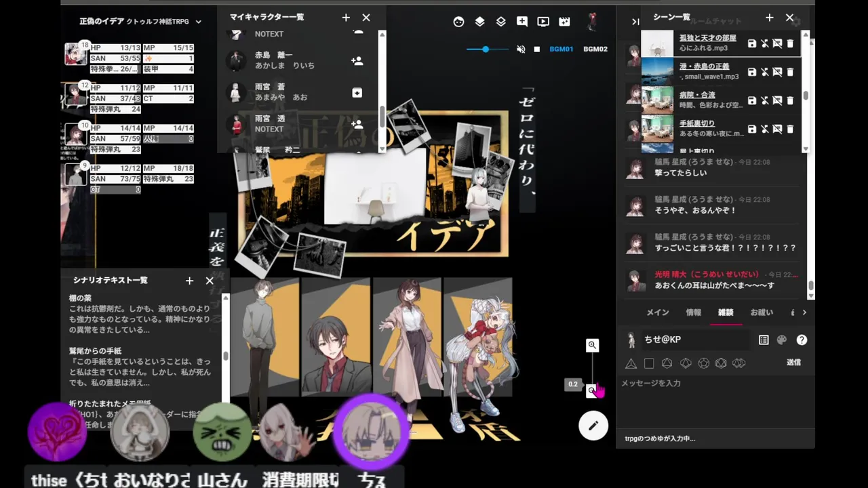
Task: Open the pencil edit floating button
Action: (x=593, y=426)
